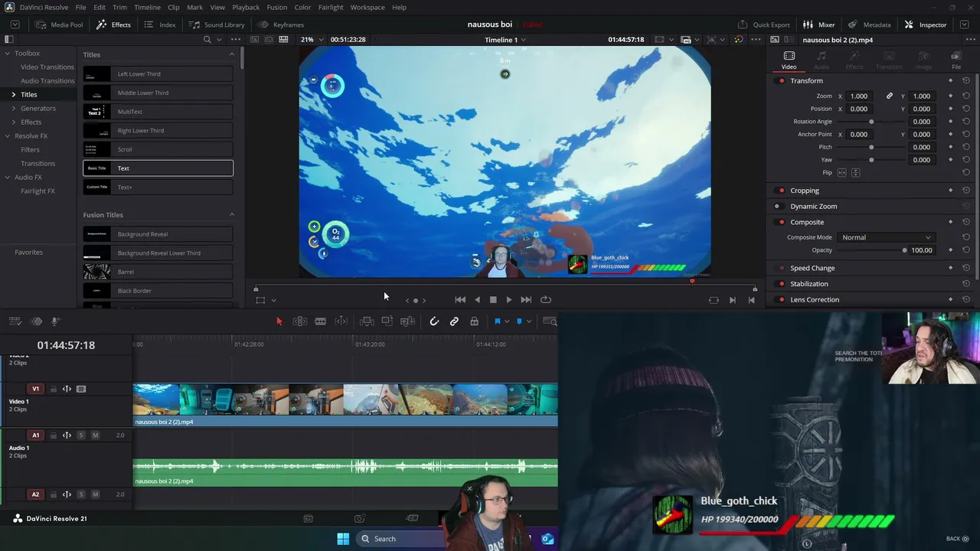Toggle timeline snapping magnet icon
This screenshot has height=551, width=980.
[434, 321]
